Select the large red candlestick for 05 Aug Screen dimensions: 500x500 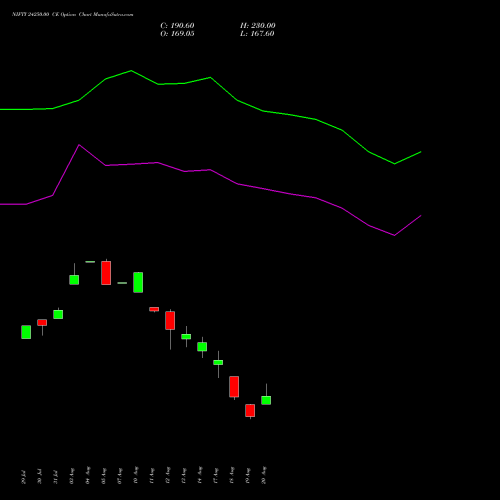pyautogui.click(x=106, y=273)
